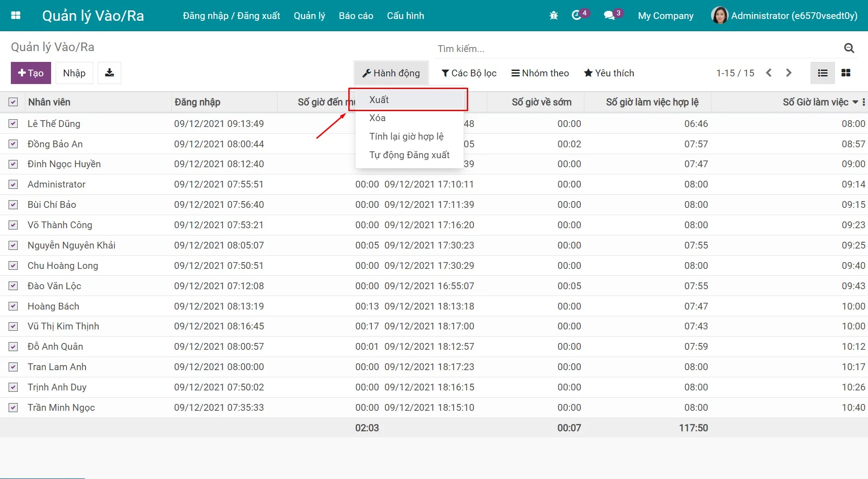Choose Tự động Đăng xuất menu option
868x479 pixels.
coord(409,155)
